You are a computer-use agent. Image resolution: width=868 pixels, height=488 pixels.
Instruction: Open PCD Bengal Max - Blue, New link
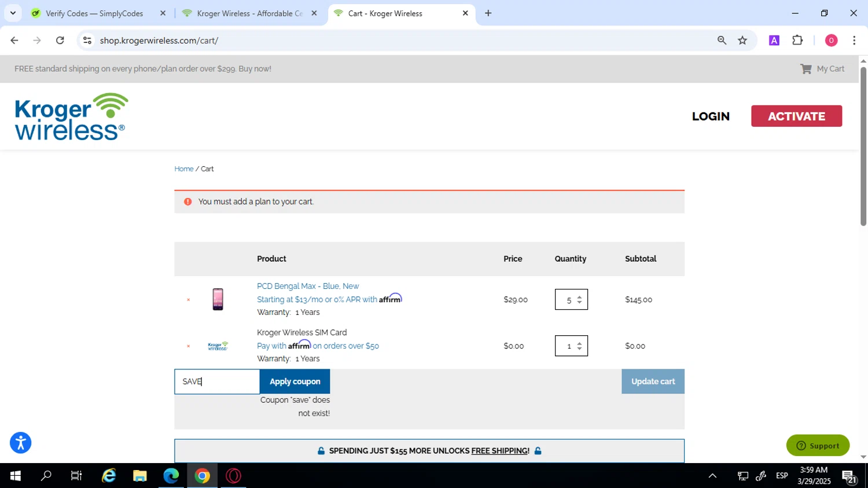click(x=308, y=287)
